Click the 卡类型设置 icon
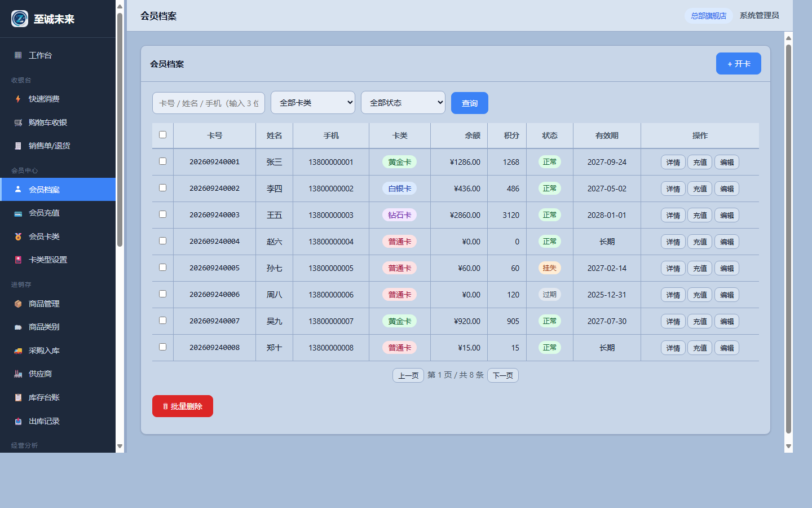Viewport: 812px width, 508px height. pos(18,260)
